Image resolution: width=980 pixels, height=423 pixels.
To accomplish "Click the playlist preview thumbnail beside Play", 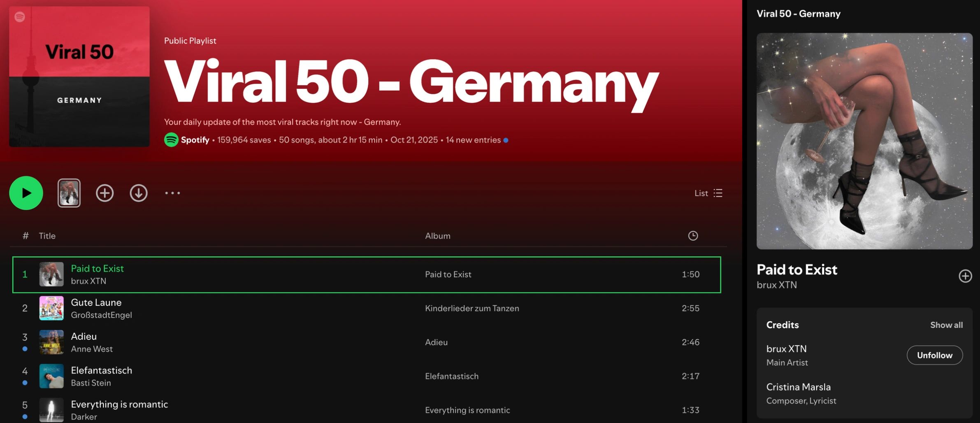I will coord(69,193).
